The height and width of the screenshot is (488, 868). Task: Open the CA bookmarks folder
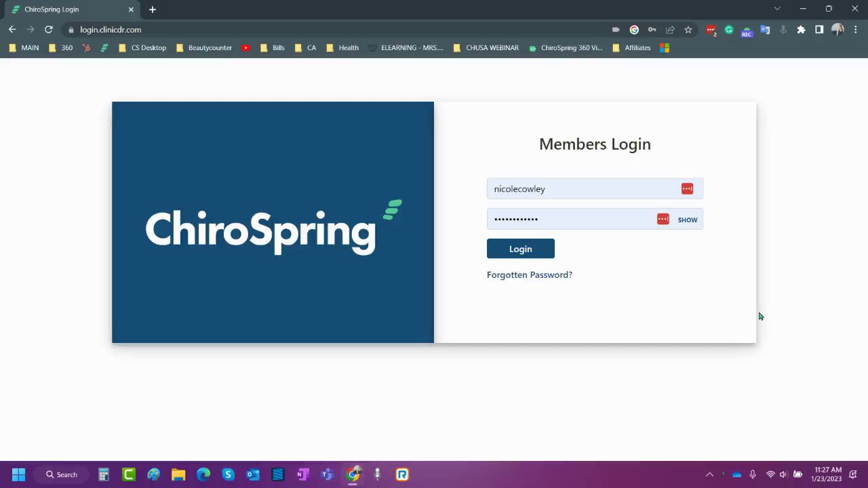point(305,48)
